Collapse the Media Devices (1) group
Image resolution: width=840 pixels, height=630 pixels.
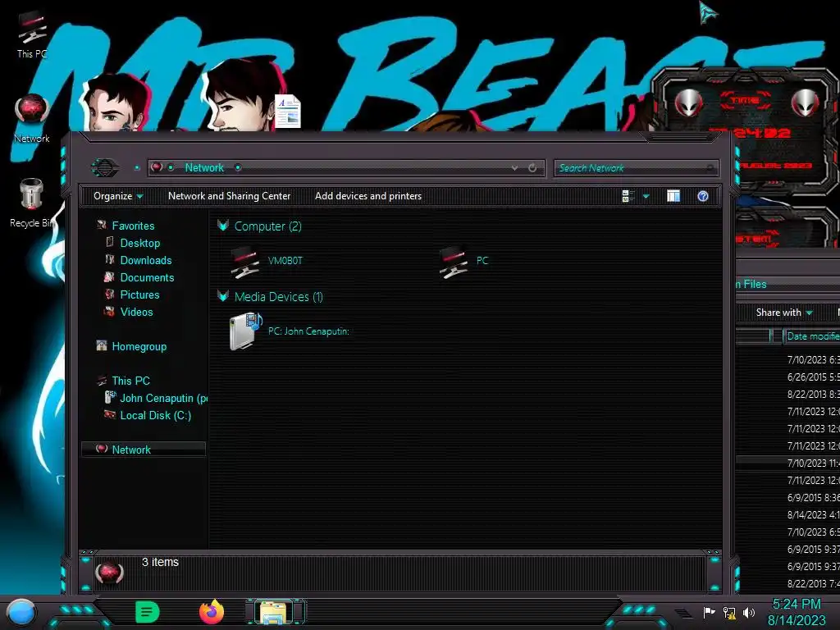pyautogui.click(x=223, y=296)
